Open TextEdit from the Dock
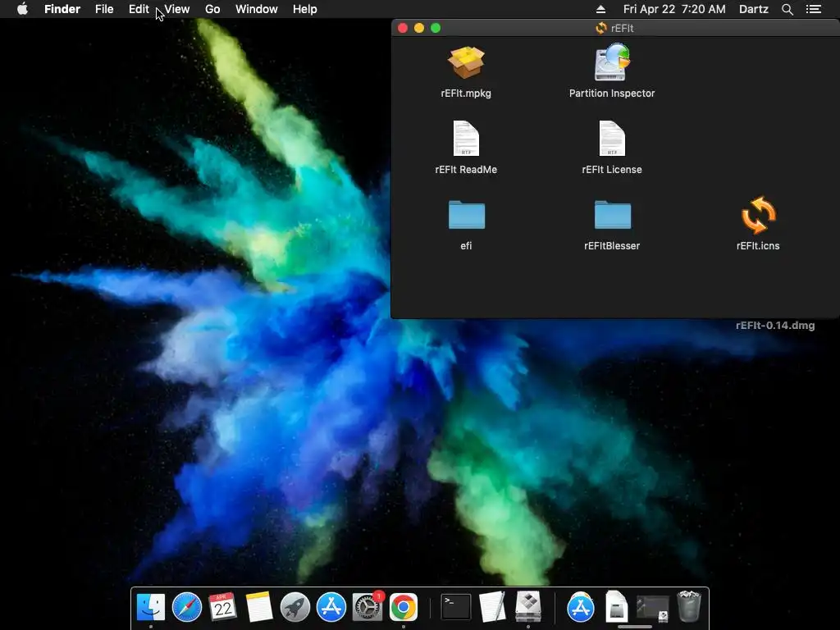This screenshot has width=840, height=630. point(492,607)
